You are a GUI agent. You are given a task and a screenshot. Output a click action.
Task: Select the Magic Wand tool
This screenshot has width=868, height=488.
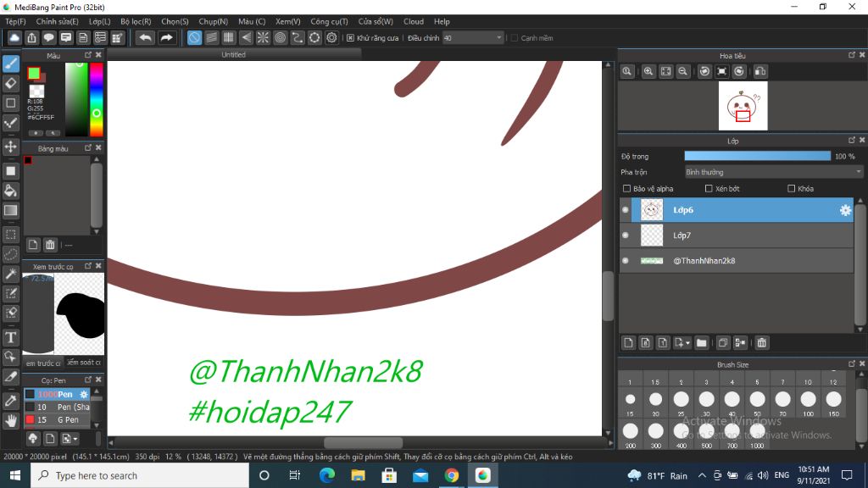click(11, 274)
